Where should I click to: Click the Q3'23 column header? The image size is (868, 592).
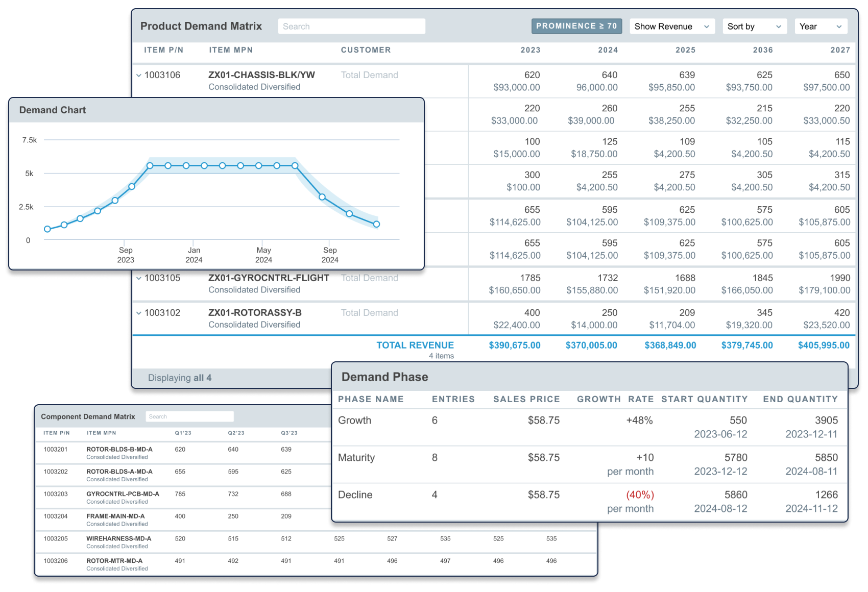[289, 433]
